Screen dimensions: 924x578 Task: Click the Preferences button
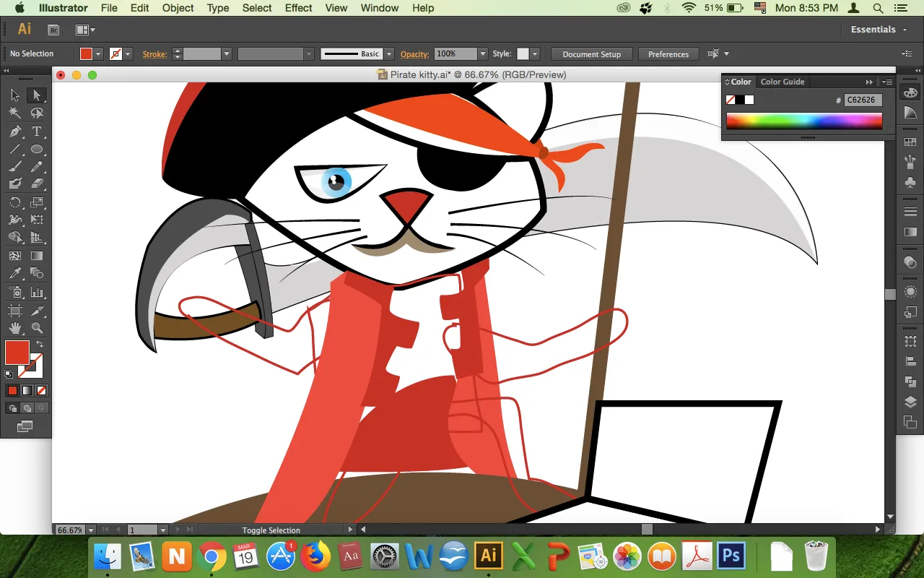coord(668,54)
